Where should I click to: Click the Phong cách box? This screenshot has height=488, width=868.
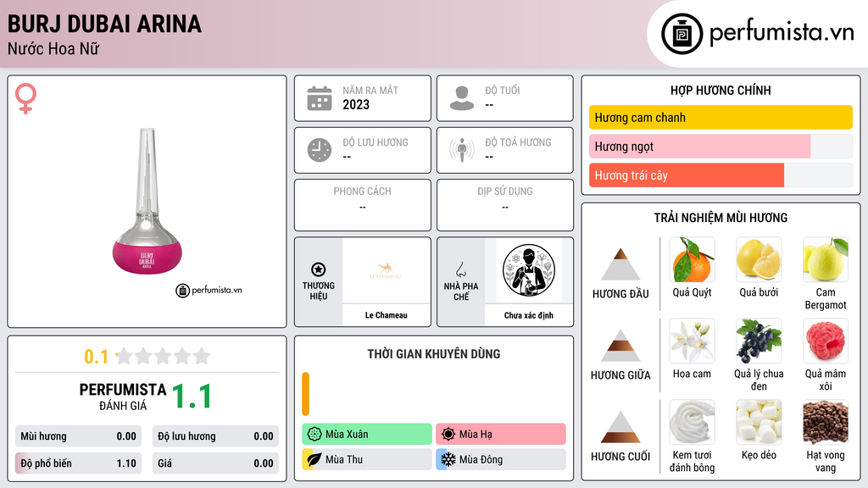point(363,205)
